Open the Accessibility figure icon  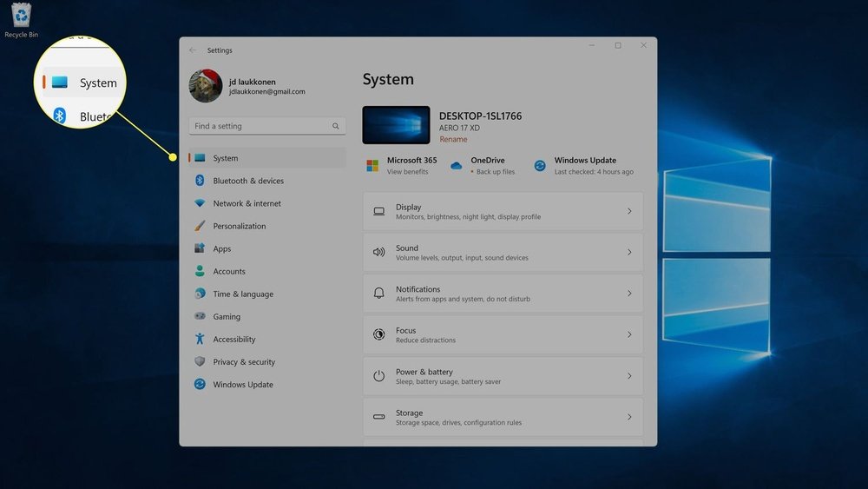[x=200, y=340]
